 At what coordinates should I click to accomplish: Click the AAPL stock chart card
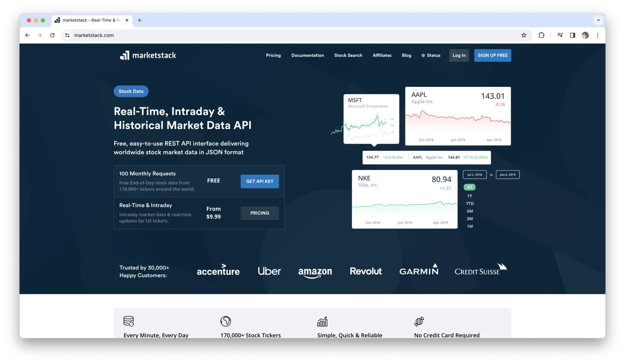point(458,116)
